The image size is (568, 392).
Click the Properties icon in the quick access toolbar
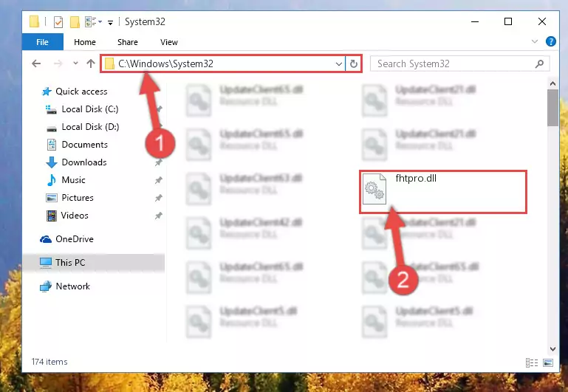(58, 22)
